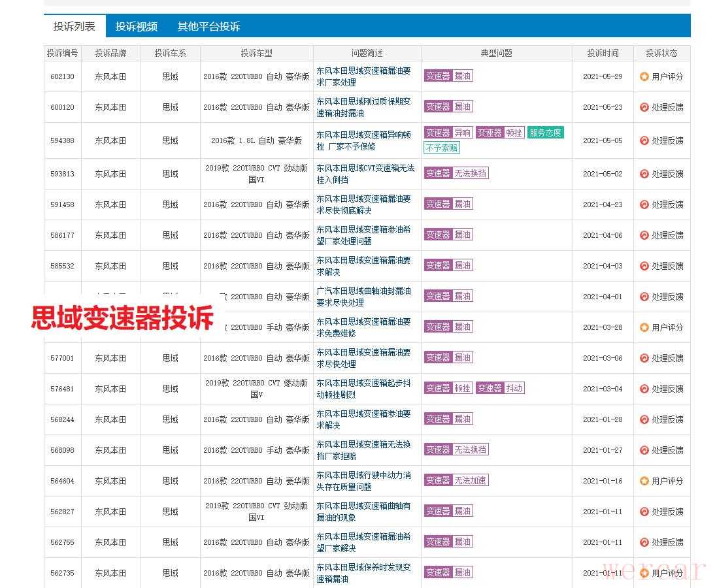Open the 其他平台投诉 tab
This screenshot has height=588, width=715.
(208, 26)
